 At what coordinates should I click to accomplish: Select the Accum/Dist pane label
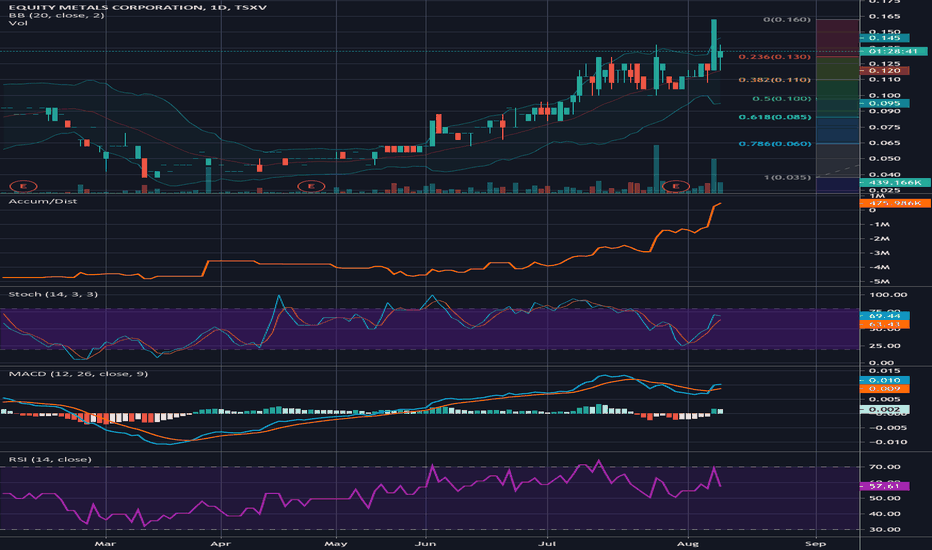43,201
